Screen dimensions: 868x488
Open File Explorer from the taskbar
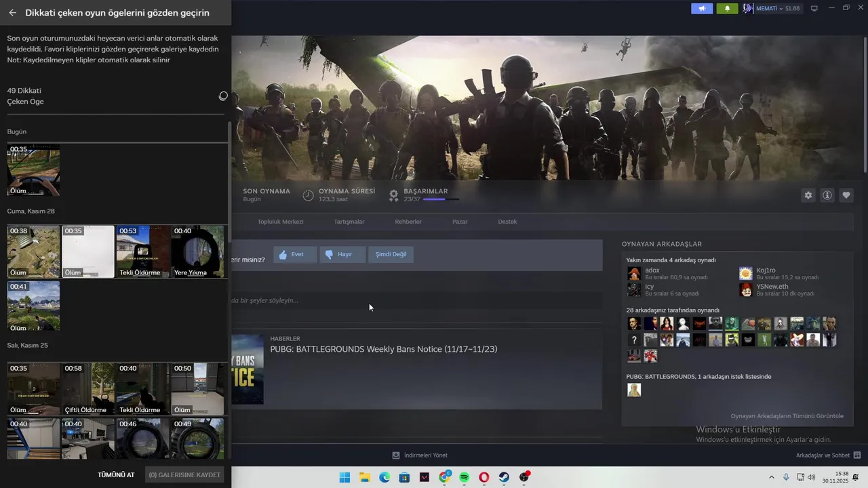[364, 477]
